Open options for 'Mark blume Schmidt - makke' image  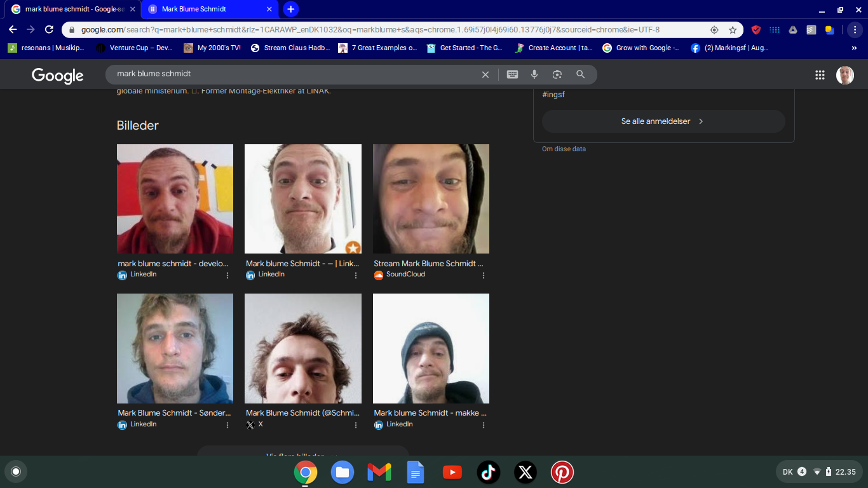click(484, 425)
